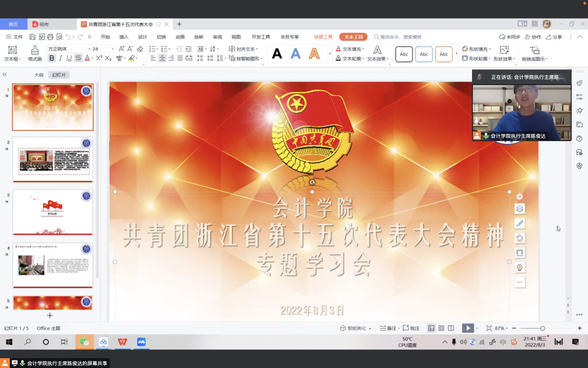Select the blue outlined Abc shape style
The height and width of the screenshot is (368, 588).
424,54
